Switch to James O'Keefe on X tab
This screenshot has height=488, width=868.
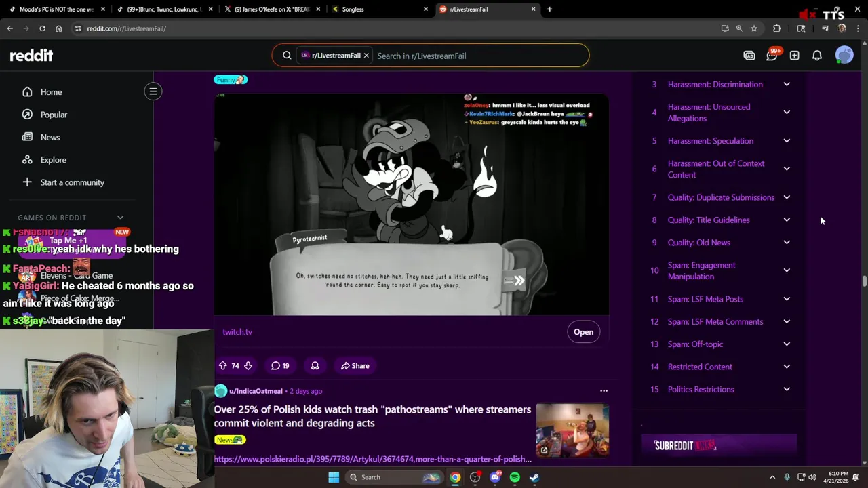click(271, 9)
